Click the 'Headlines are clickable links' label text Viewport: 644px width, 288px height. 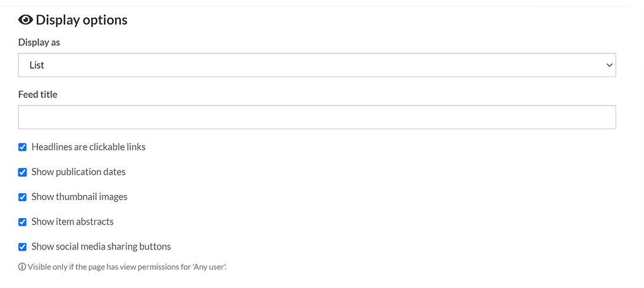click(88, 147)
